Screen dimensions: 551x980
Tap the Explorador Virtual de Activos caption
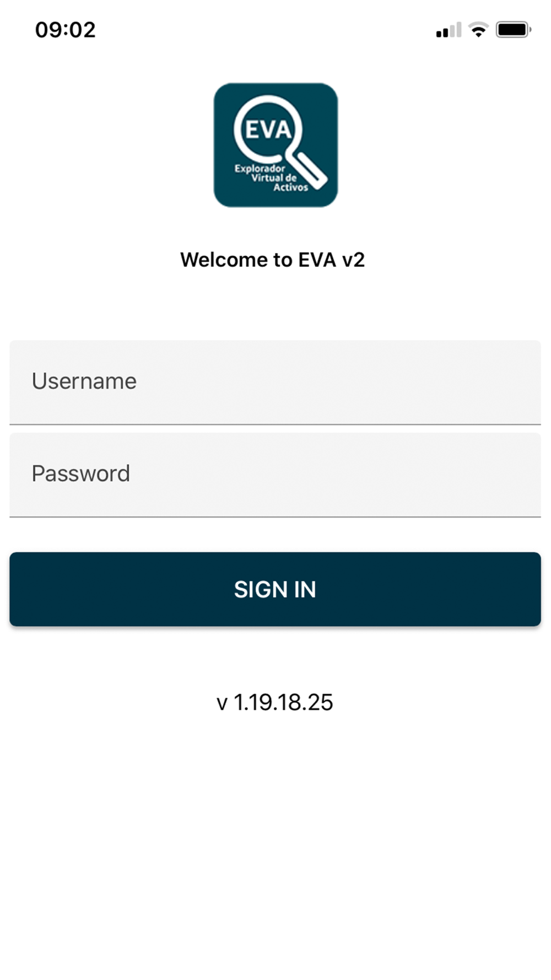[271, 178]
